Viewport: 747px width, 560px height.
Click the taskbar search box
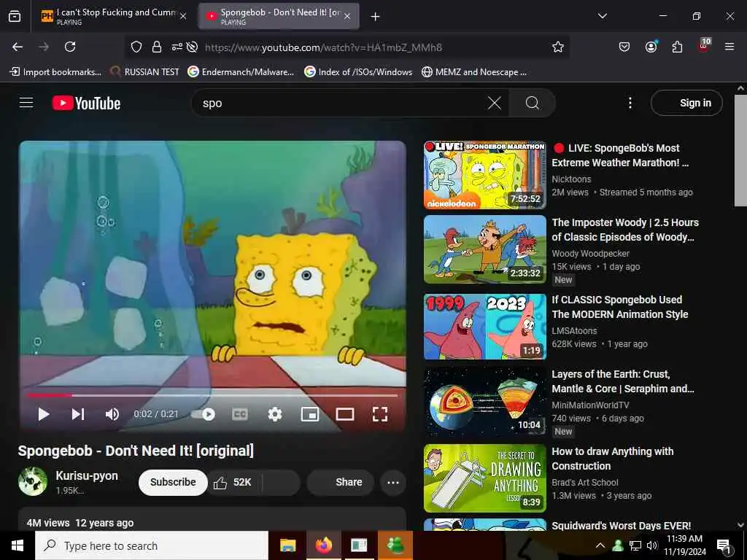point(152,545)
